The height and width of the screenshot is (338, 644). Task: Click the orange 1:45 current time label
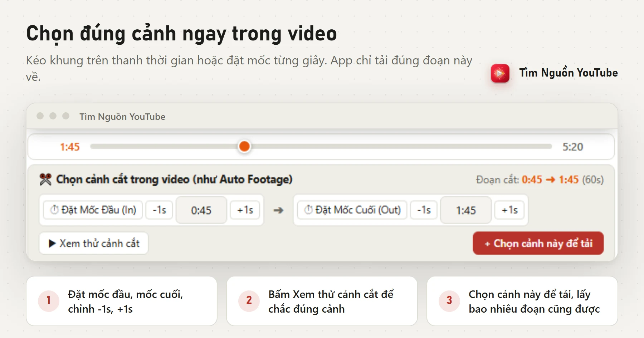(x=70, y=147)
